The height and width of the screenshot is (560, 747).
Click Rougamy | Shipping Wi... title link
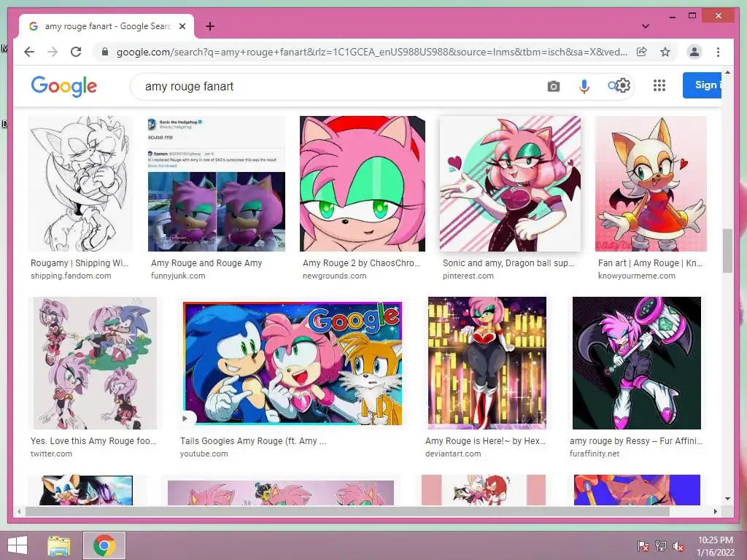80,262
